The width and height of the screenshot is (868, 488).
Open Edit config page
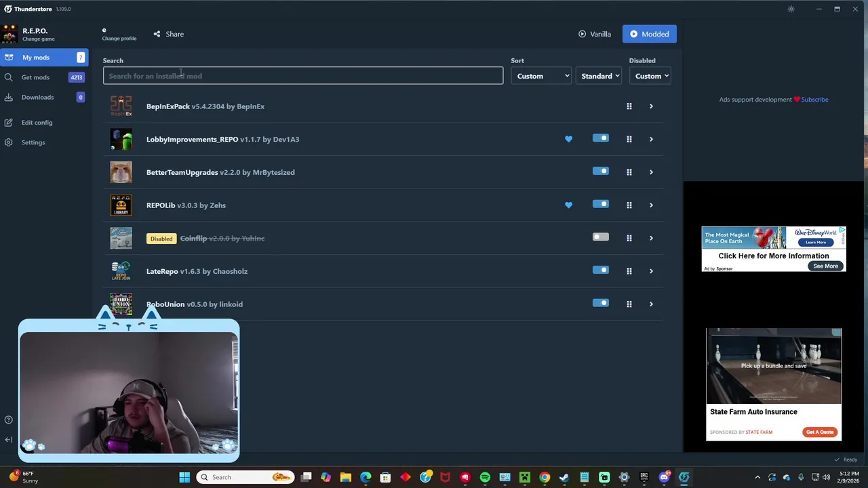pos(37,123)
